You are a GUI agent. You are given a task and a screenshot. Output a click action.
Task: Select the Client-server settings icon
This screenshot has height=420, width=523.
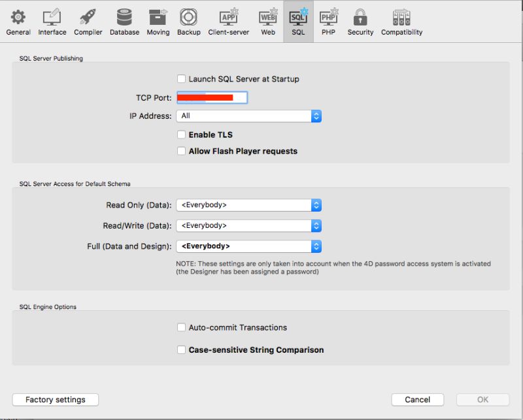(x=228, y=20)
